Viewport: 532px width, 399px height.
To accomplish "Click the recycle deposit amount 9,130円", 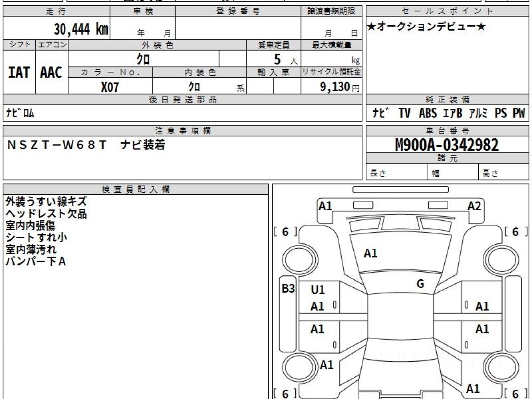I will 340,87.
